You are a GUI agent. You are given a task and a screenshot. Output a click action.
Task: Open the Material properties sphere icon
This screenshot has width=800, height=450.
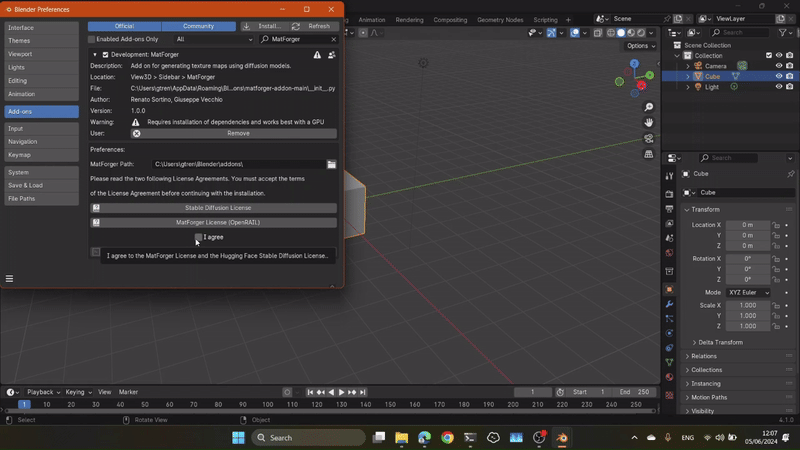669,377
